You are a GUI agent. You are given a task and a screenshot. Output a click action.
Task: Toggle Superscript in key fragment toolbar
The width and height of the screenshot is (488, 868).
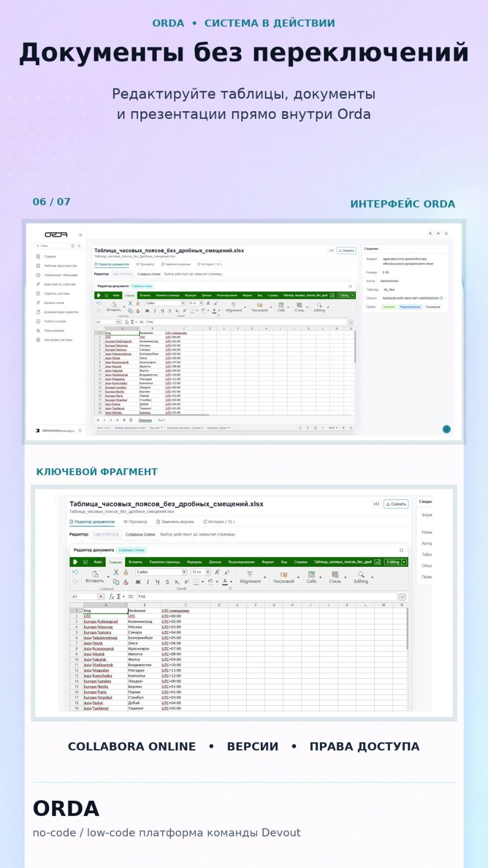(187, 582)
